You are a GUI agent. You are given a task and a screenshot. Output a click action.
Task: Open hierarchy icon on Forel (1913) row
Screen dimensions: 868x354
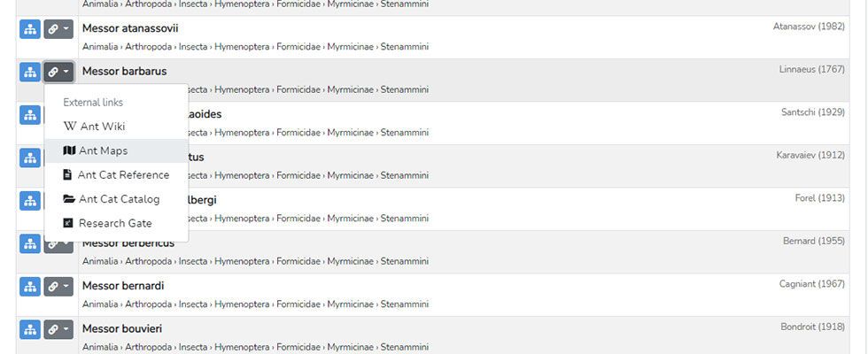pos(30,201)
